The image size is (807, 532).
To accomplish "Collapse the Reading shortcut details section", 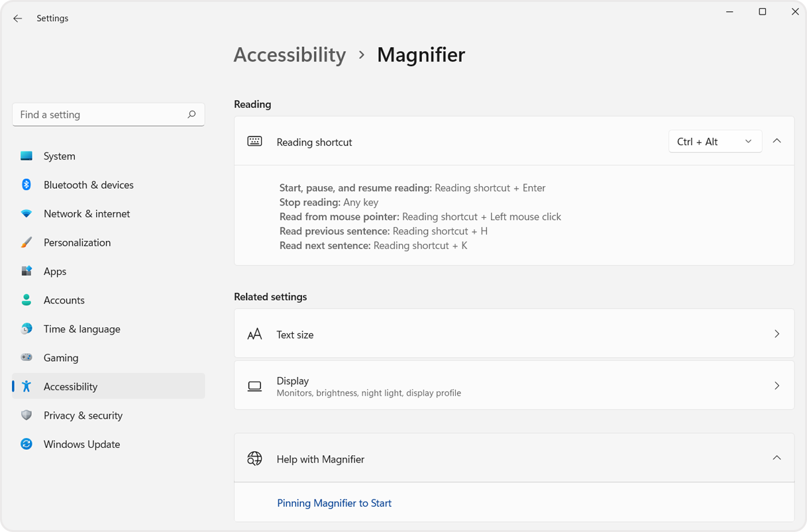I will coord(777,140).
